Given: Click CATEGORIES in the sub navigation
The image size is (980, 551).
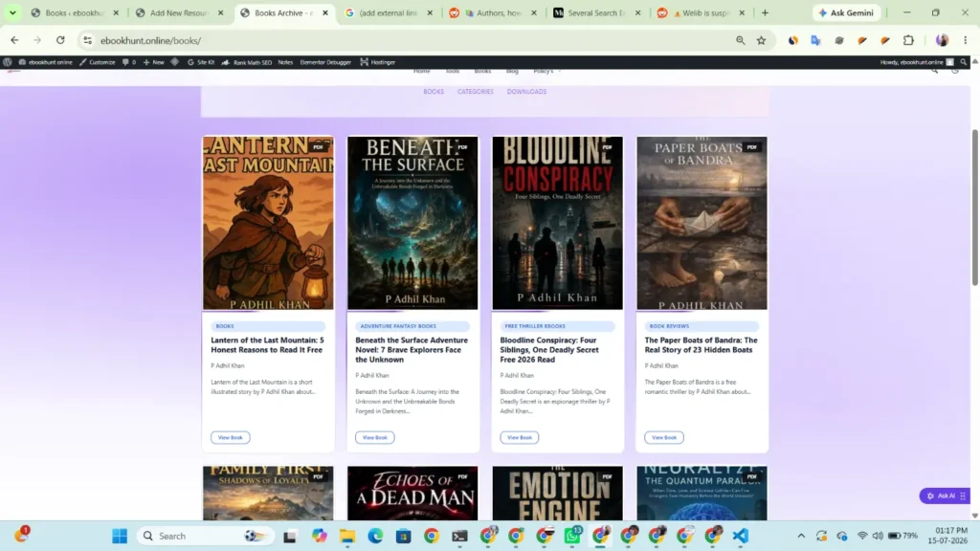Looking at the screenshot, I should tap(475, 92).
